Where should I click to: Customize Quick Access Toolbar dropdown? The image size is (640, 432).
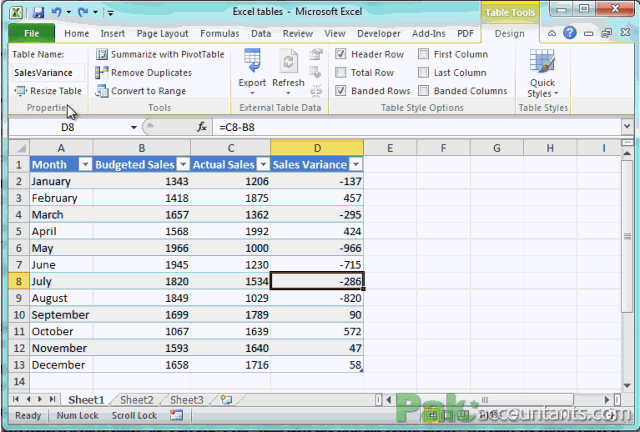(x=110, y=13)
